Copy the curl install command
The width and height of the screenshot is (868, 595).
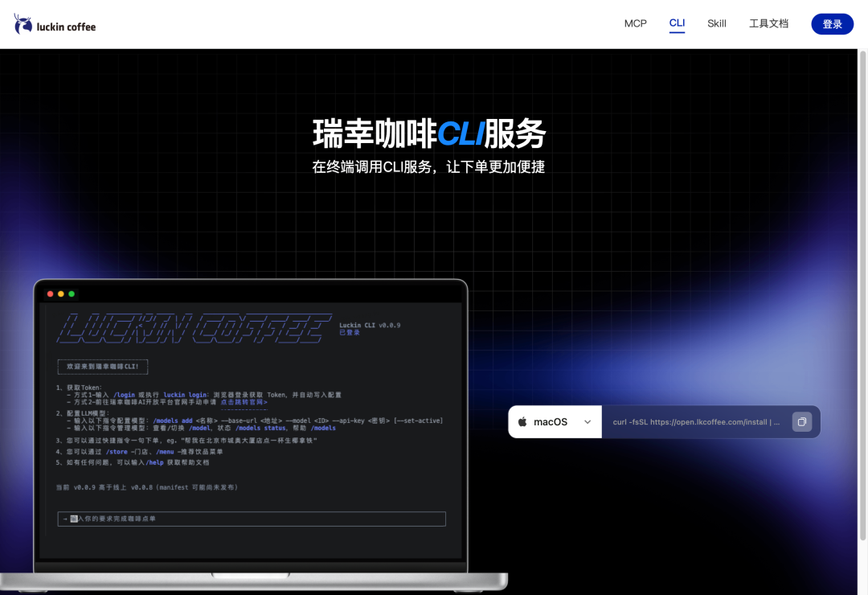point(801,422)
